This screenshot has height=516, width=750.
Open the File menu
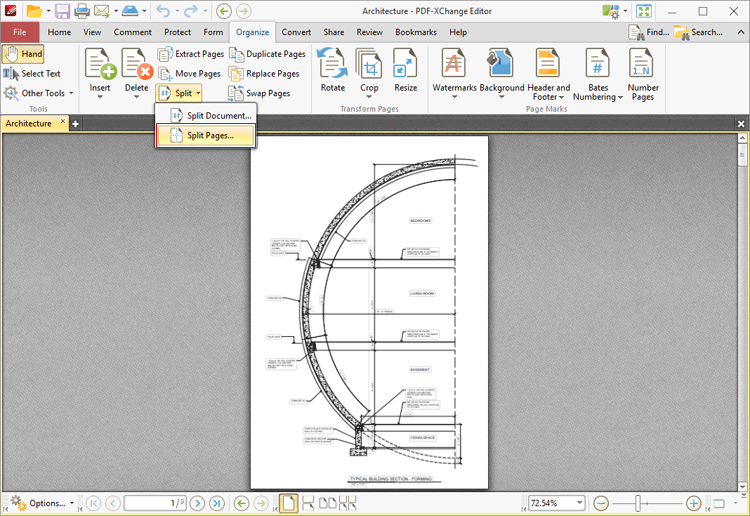(20, 32)
